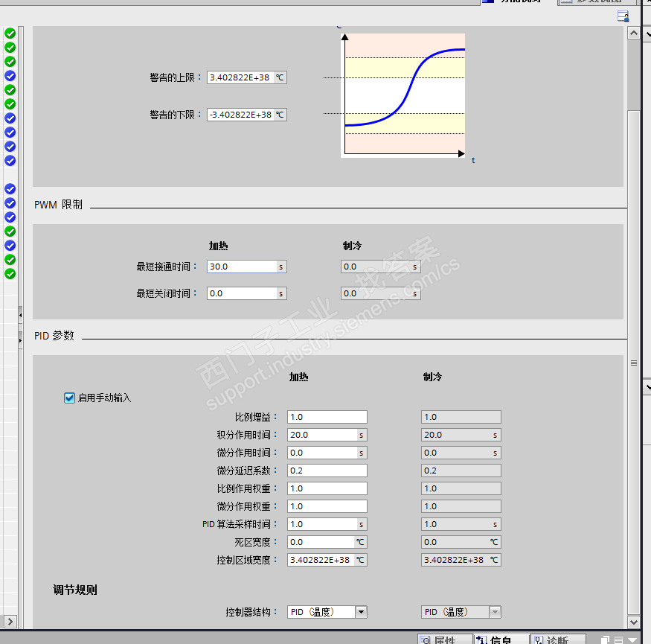Open the heating 控制器结构 dropdown

tap(361, 612)
